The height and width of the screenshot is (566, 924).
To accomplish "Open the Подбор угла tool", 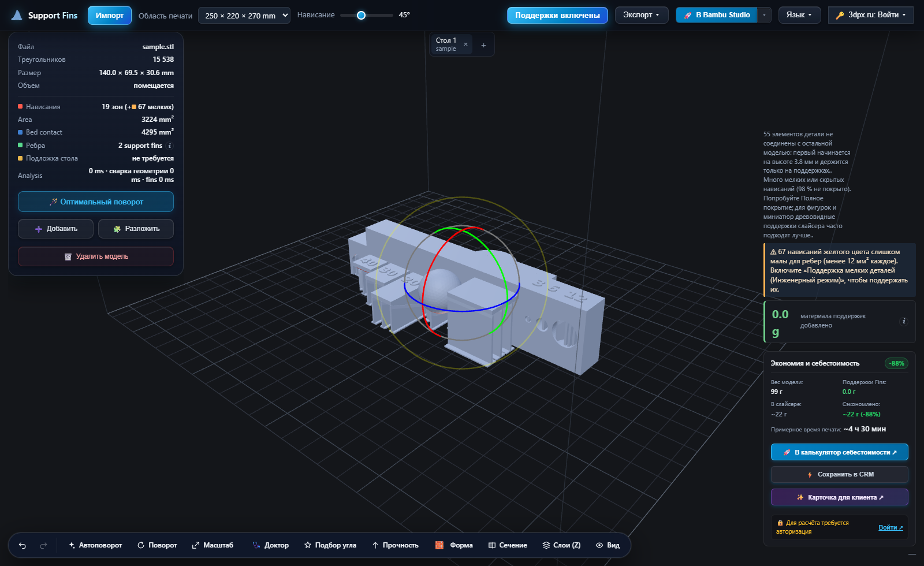I will click(x=330, y=545).
